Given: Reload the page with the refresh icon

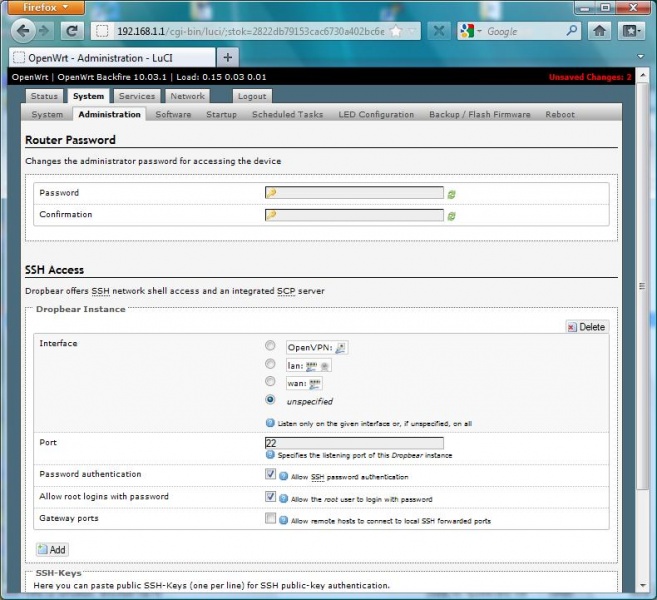Looking at the screenshot, I should click(x=73, y=31).
